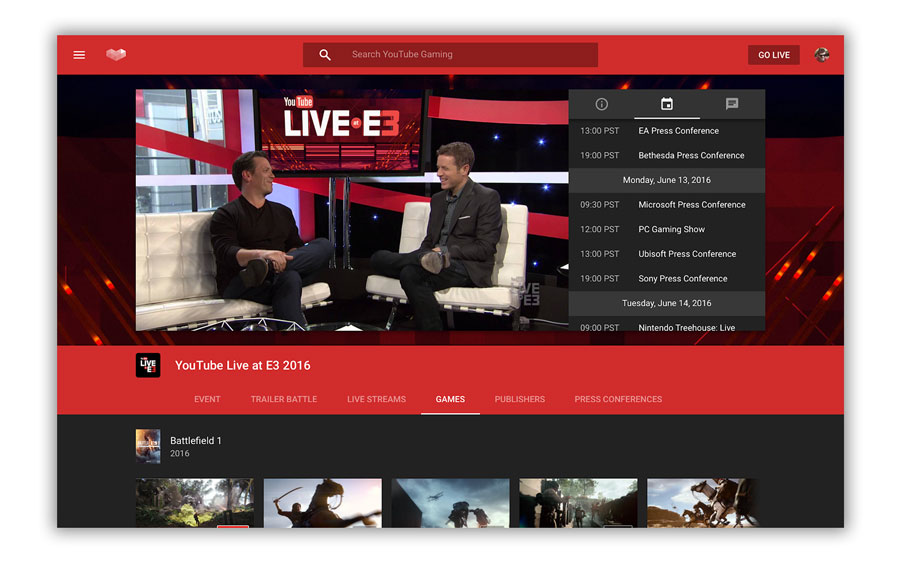This screenshot has height=563, width=900.
Task: Select the GAMES tab
Action: [450, 399]
